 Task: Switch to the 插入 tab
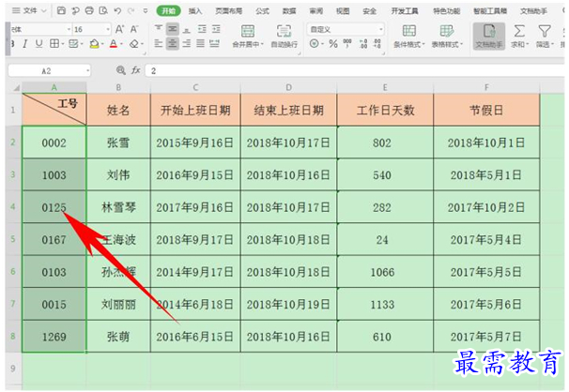click(x=195, y=11)
